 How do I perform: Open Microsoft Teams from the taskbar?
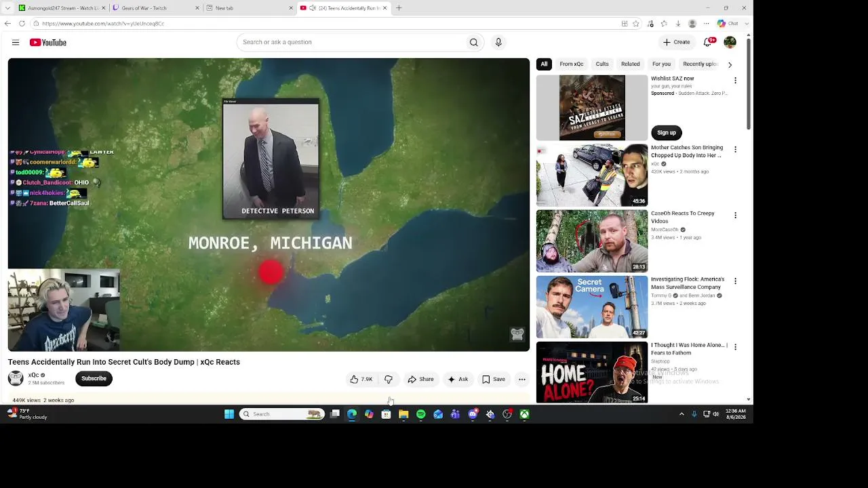click(x=455, y=414)
